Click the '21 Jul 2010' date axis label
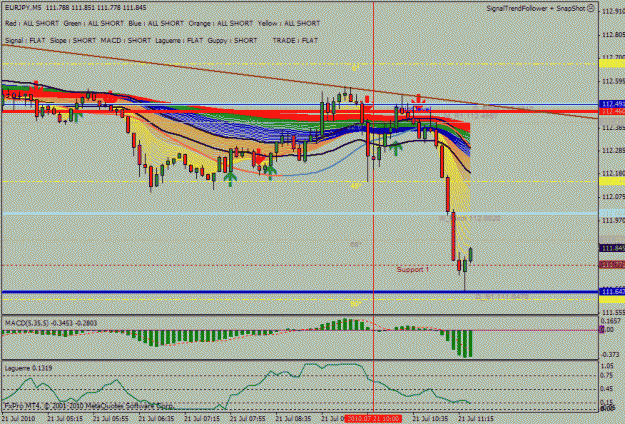The height and width of the screenshot is (424, 625). tap(18, 419)
